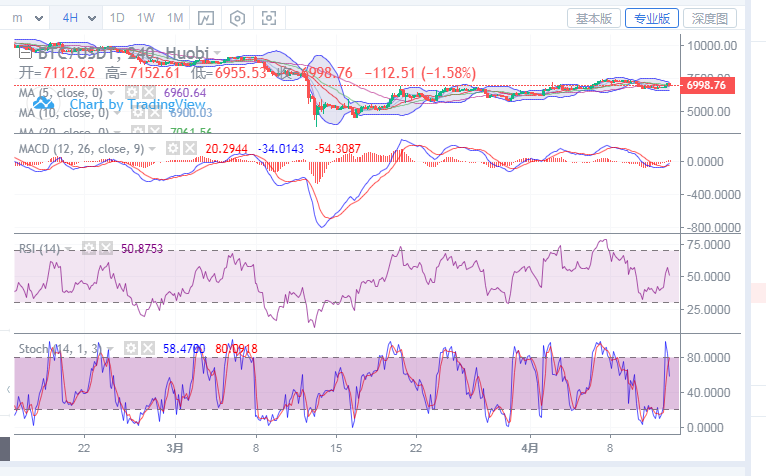The image size is (766, 476).
Task: Click 80.0000 on Stoch axis
Action: [x=709, y=357]
